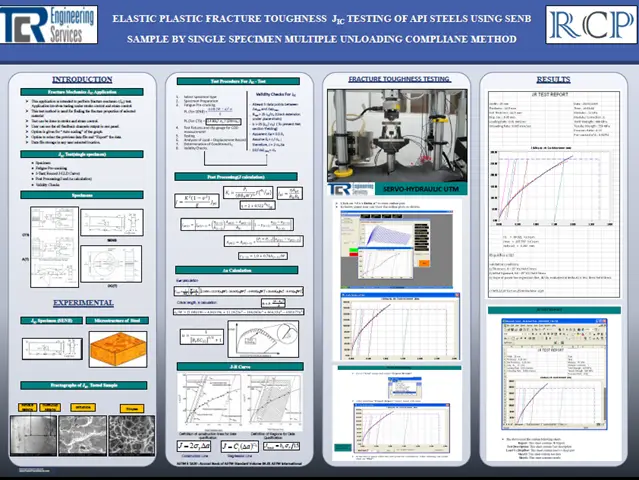The image size is (639, 480).
Task: Click the rightmost yellow label above fractographs
Action: pyautogui.click(x=132, y=408)
